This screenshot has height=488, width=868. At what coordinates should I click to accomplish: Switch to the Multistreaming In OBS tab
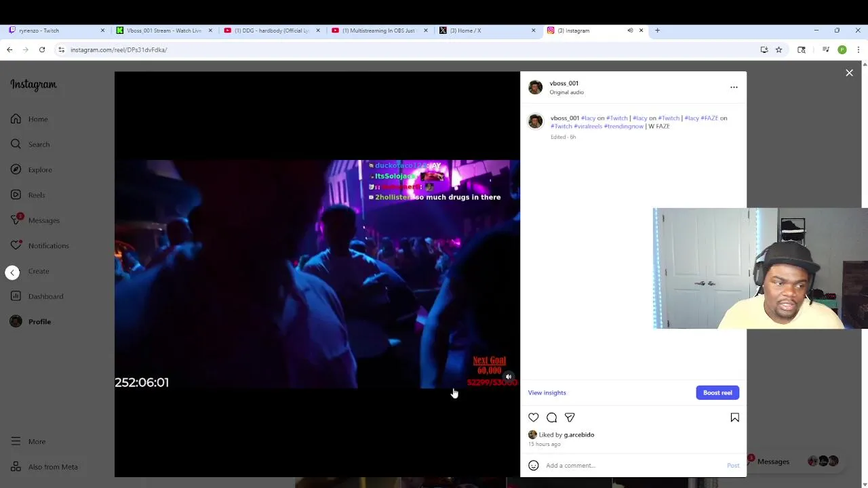[x=380, y=30]
